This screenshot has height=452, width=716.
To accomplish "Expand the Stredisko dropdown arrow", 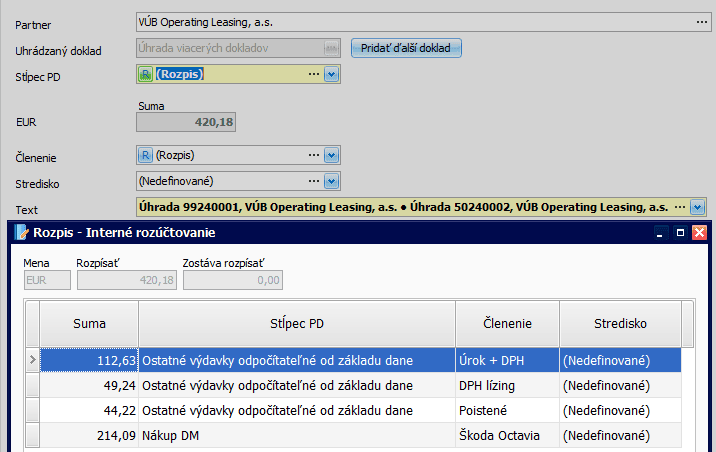I will click(x=332, y=181).
